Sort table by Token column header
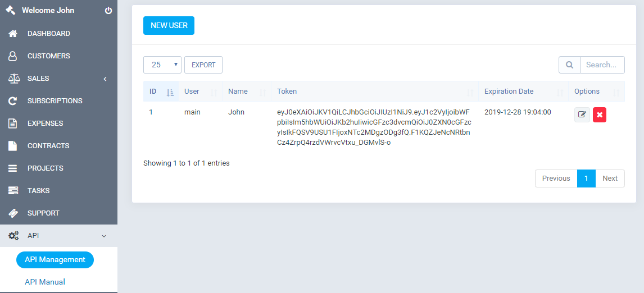The height and width of the screenshot is (293, 644). 375,91
